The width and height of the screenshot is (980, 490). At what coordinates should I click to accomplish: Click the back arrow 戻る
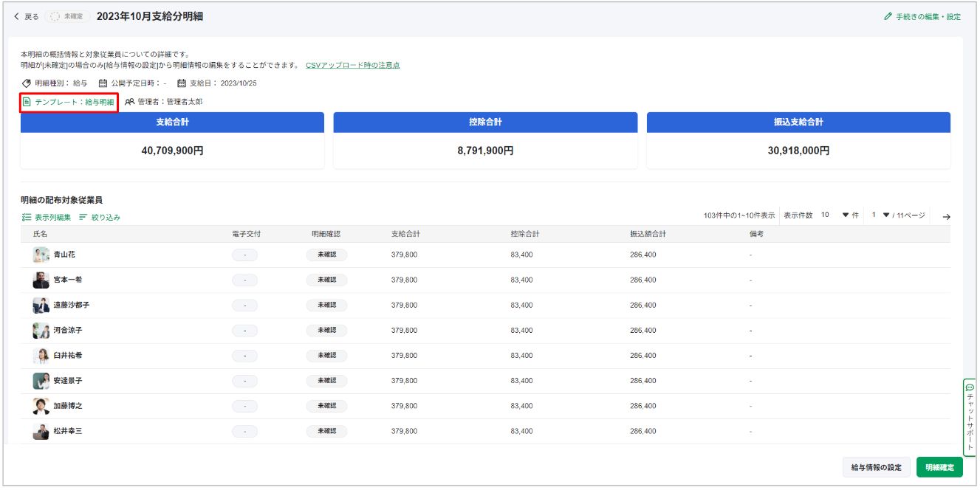coord(18,16)
